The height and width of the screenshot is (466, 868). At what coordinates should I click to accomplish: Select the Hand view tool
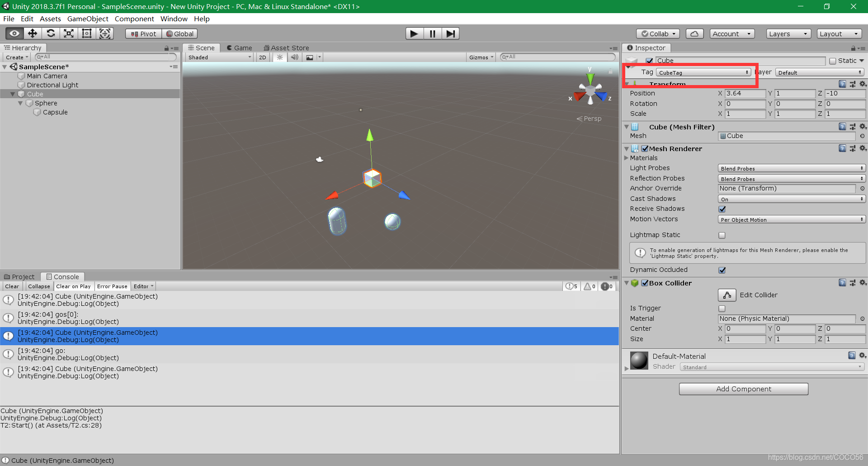(14, 33)
